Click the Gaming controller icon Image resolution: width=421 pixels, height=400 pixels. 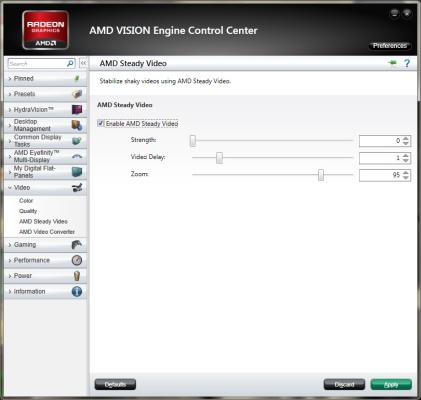[x=77, y=245]
